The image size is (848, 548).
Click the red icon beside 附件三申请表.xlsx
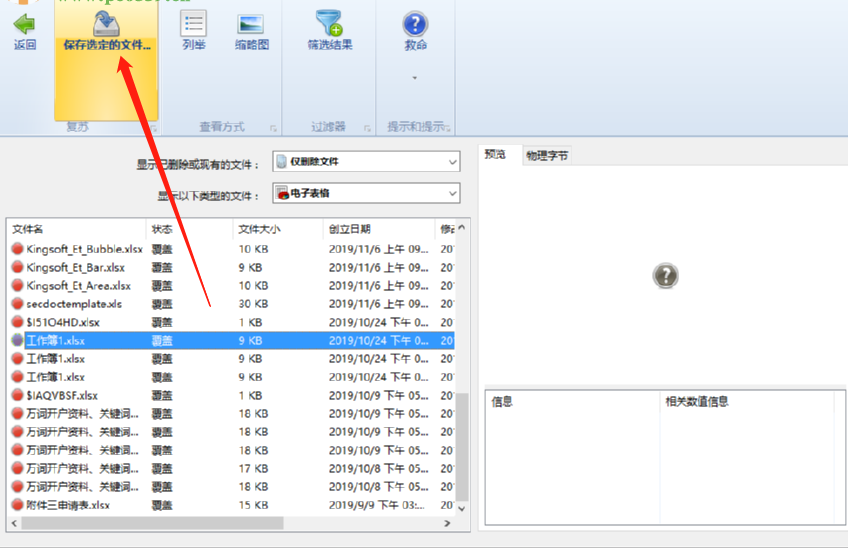click(x=17, y=505)
